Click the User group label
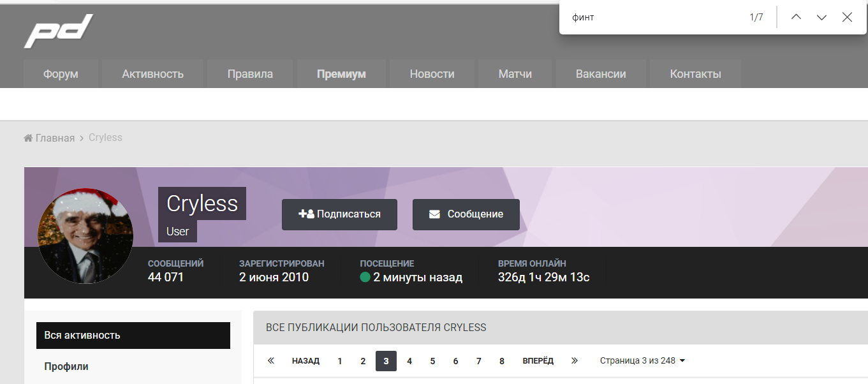The width and height of the screenshot is (868, 384). pyautogui.click(x=177, y=232)
